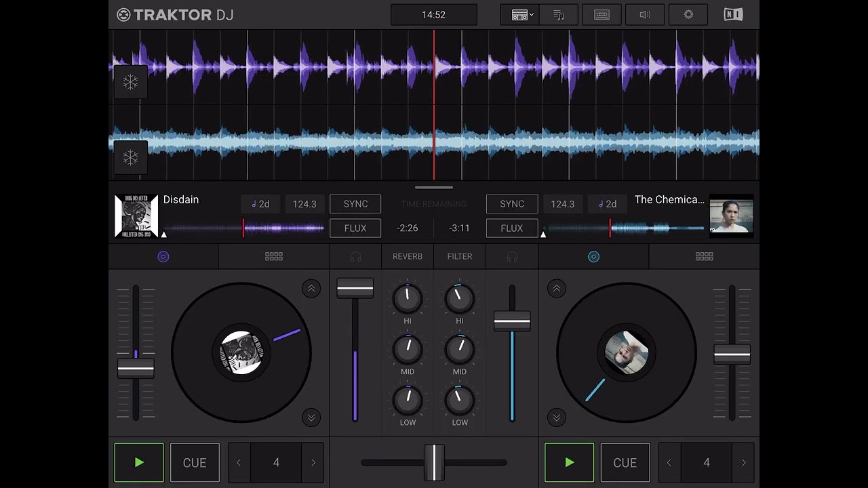Click the up chevron on right deck
The height and width of the screenshot is (488, 868).
(557, 289)
